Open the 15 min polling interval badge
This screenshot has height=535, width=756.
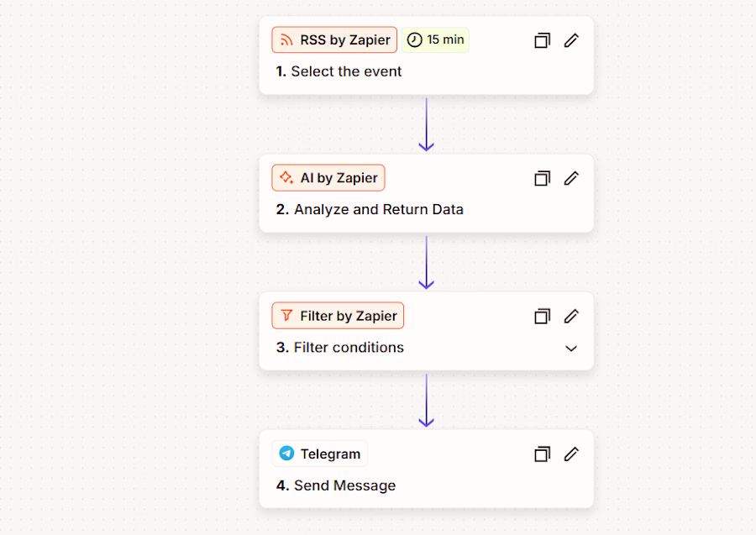435,40
